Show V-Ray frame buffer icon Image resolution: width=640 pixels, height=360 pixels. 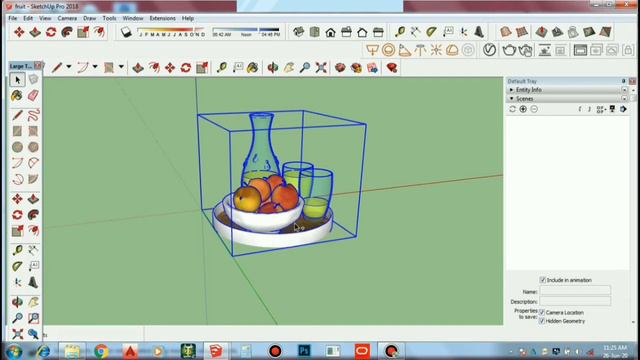point(580,50)
